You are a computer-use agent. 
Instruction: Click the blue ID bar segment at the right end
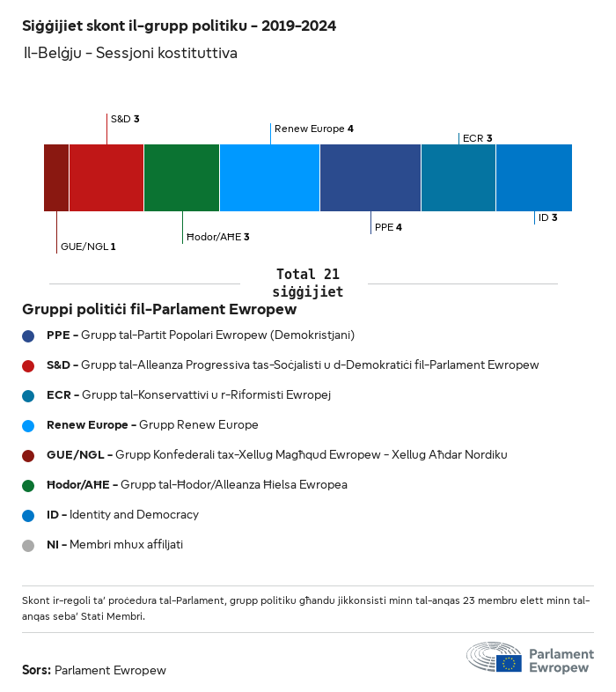[534, 178]
